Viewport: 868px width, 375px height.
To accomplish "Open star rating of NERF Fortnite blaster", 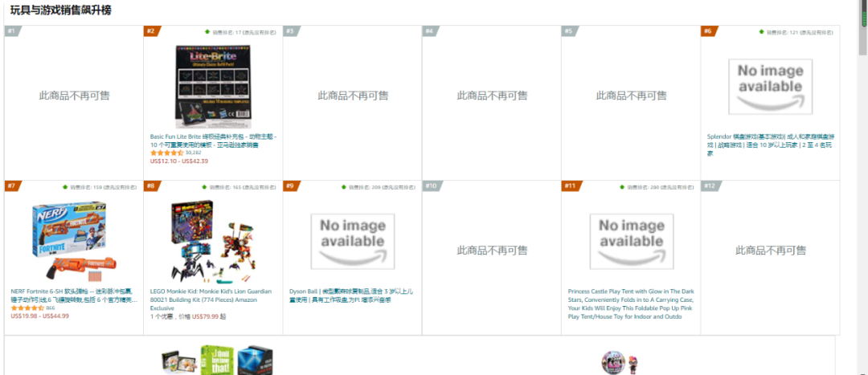I will [27, 308].
